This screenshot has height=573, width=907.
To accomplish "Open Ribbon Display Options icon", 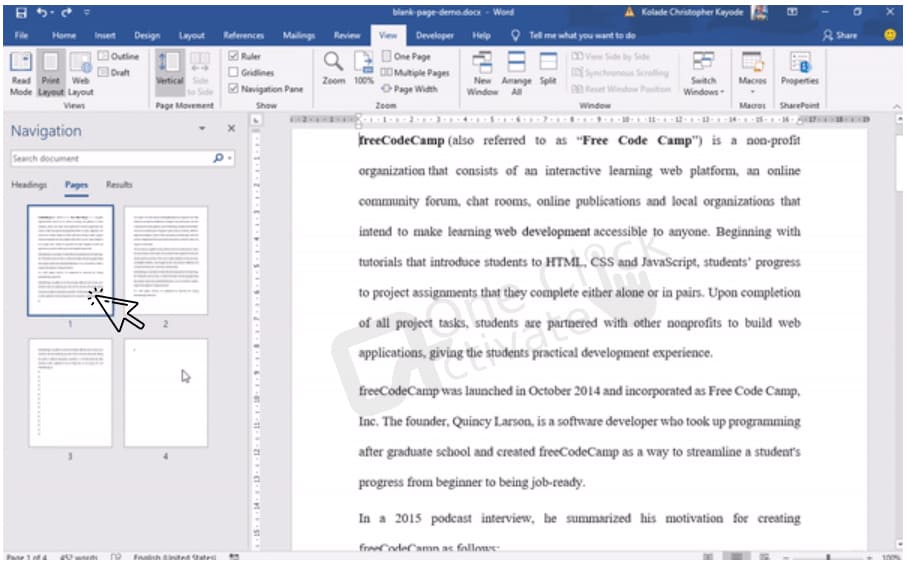I will (x=792, y=12).
